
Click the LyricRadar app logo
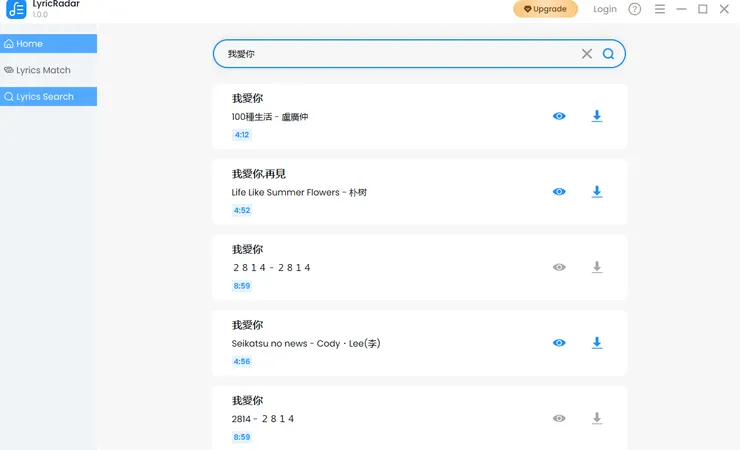click(16, 8)
